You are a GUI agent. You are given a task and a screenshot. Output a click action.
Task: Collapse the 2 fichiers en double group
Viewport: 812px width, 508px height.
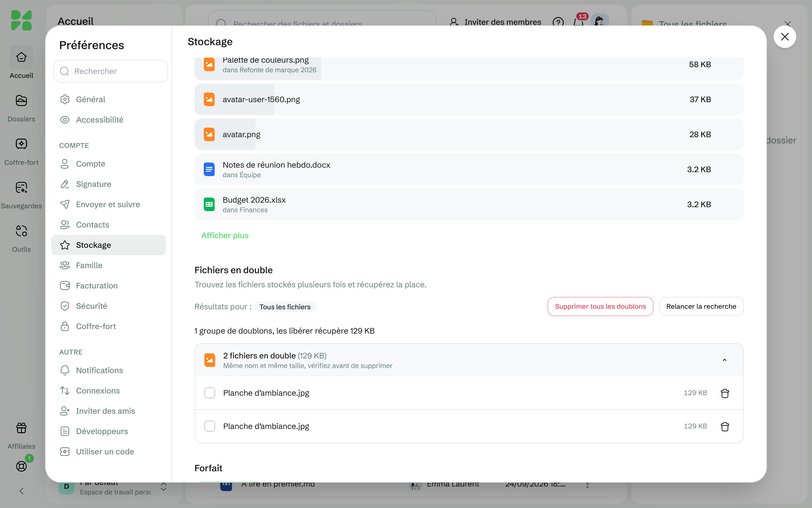tap(724, 360)
